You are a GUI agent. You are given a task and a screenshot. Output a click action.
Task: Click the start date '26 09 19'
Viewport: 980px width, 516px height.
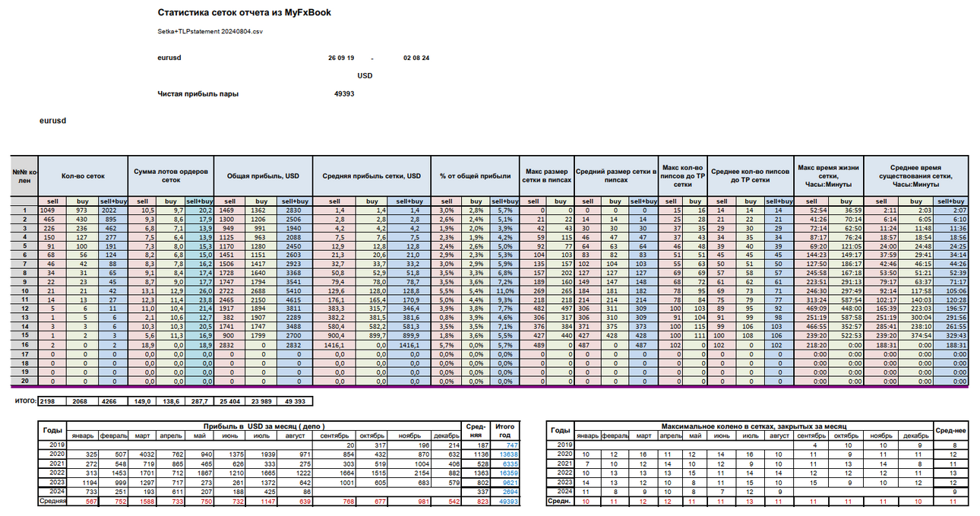(x=341, y=58)
